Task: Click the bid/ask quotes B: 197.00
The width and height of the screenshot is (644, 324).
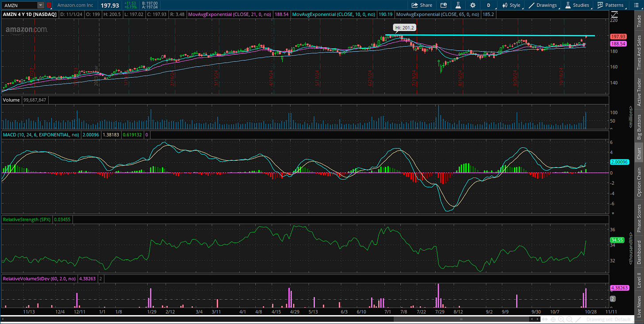Action: (150, 3)
